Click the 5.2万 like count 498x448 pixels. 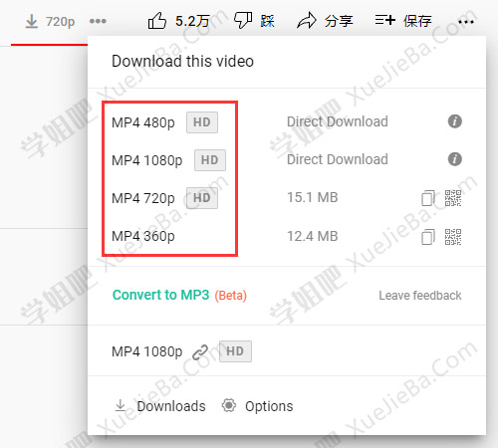pyautogui.click(x=192, y=21)
